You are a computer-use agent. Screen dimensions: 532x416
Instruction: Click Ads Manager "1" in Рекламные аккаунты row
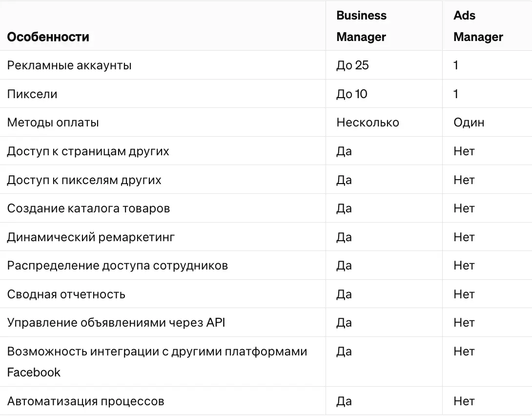[456, 65]
